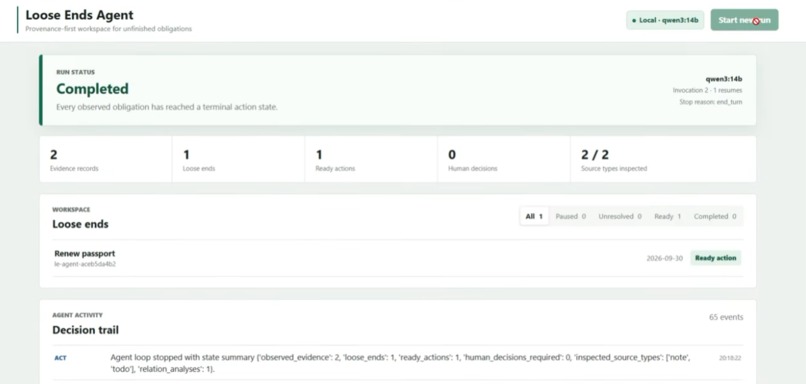This screenshot has height=384, width=806.
Task: Select the Paused filter tab
Action: click(x=570, y=216)
